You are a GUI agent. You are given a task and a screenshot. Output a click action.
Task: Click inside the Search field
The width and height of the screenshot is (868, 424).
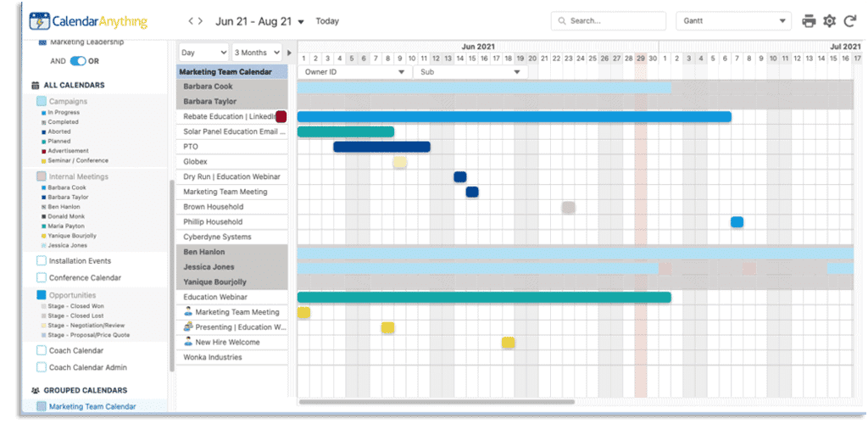point(609,21)
